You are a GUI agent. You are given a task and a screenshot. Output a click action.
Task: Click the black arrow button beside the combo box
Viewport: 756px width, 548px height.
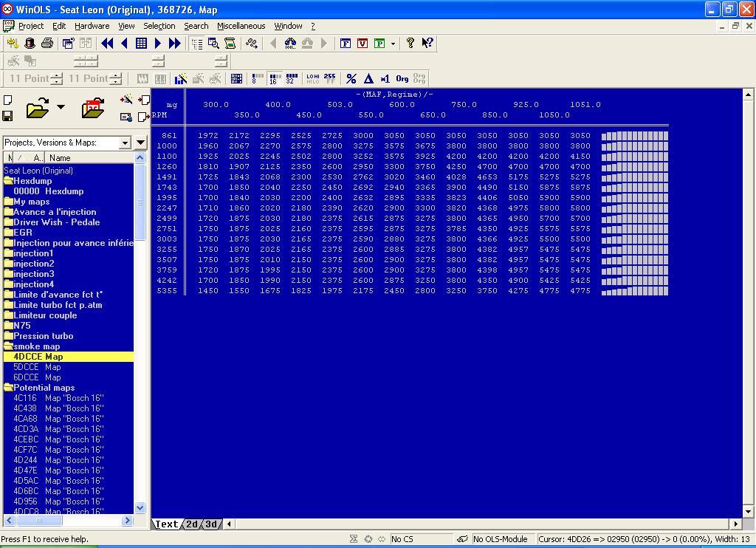(x=140, y=143)
